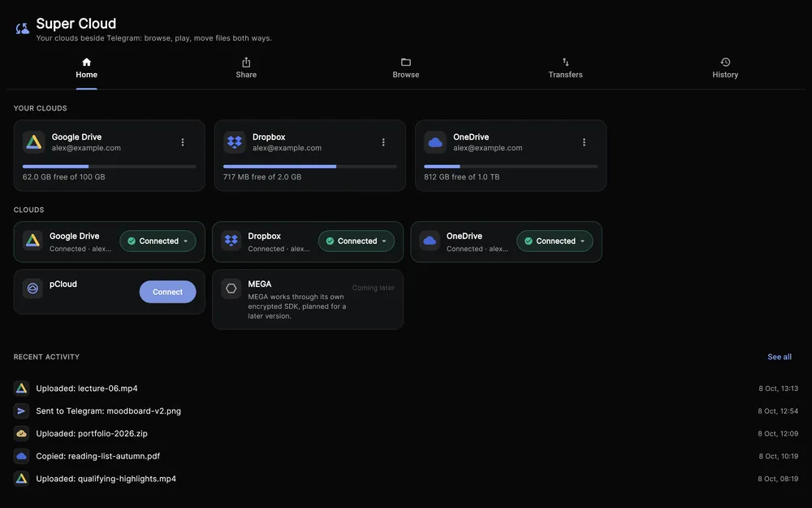Click the pCloud icon
Screen dimensions: 812x508
point(32,289)
